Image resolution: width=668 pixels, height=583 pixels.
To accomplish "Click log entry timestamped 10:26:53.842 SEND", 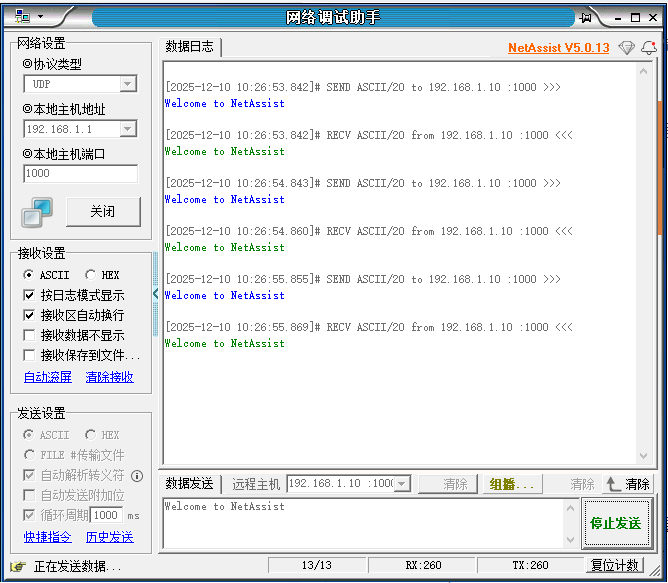I will tap(363, 87).
